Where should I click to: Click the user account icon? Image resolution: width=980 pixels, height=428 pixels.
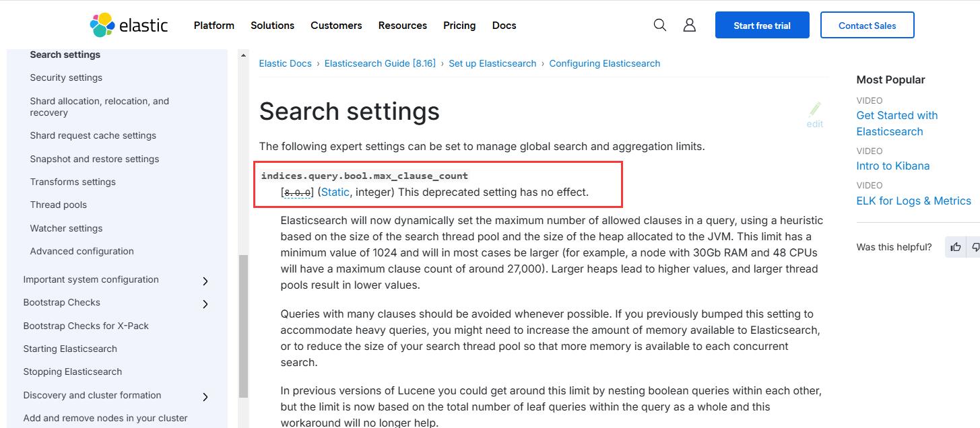[x=689, y=25]
